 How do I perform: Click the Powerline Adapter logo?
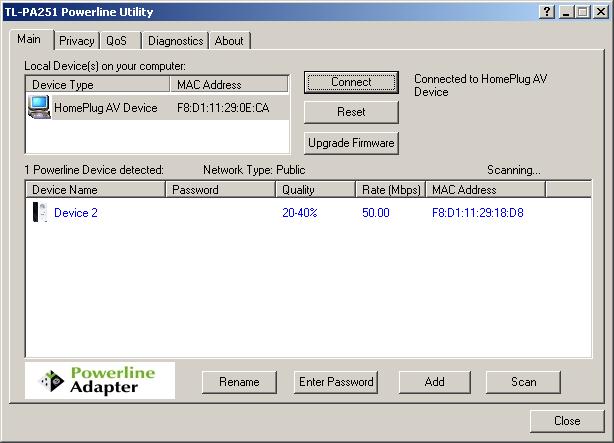(x=100, y=381)
